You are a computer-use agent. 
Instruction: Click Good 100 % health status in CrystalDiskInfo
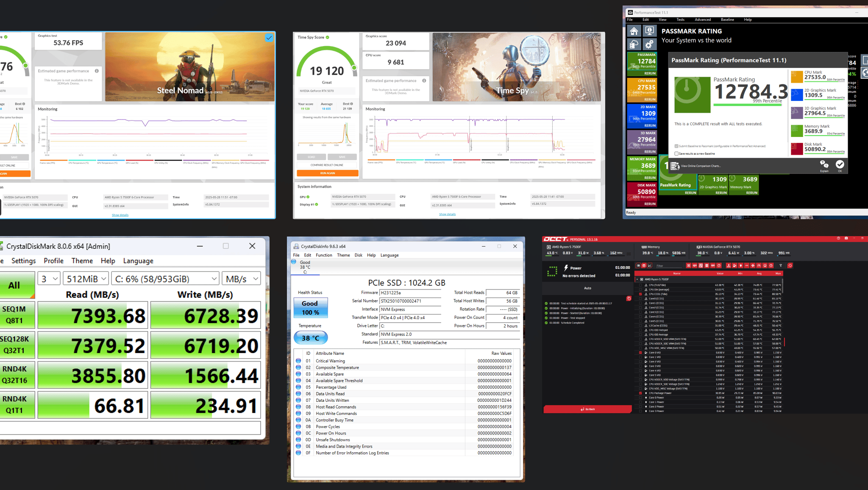[311, 308]
